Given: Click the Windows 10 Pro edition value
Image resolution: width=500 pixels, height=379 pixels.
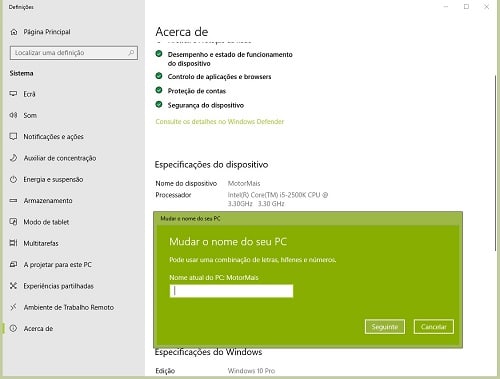Looking at the screenshot, I should (x=251, y=371).
